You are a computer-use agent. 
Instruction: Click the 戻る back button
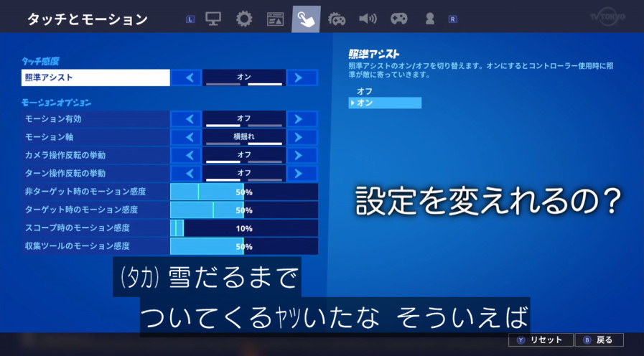coord(599,340)
